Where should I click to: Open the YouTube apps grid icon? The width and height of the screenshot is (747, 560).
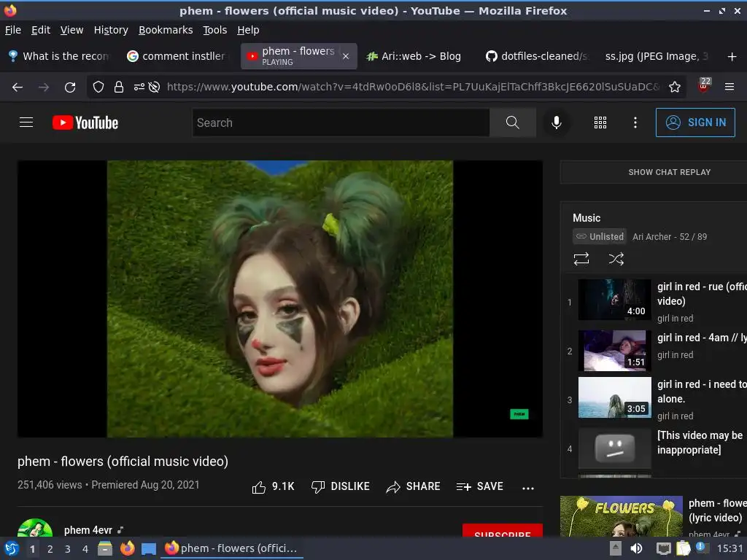point(600,122)
